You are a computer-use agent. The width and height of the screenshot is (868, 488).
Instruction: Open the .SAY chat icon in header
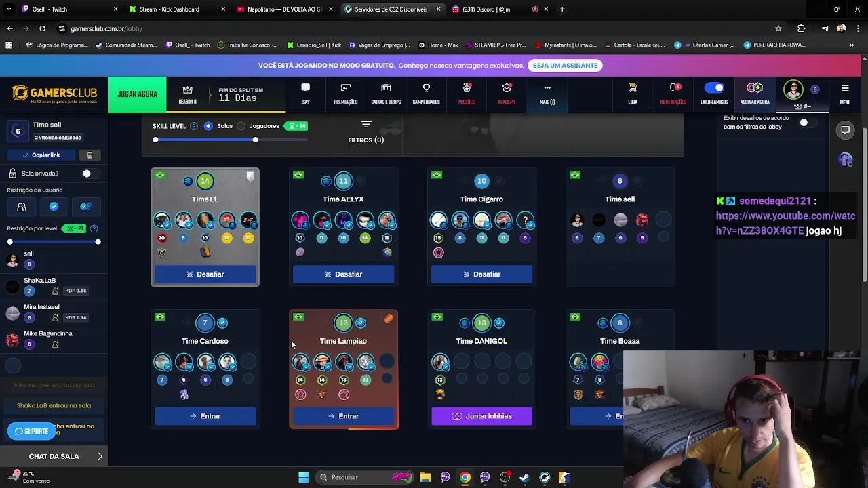point(305,88)
